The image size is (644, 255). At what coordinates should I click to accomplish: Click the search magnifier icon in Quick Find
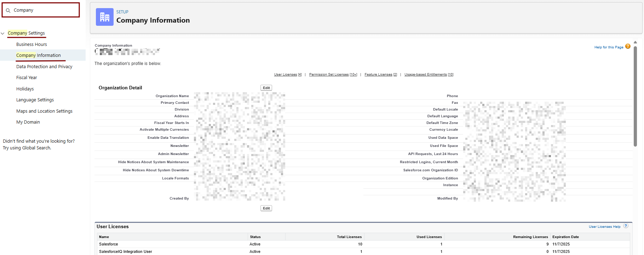pyautogui.click(x=8, y=11)
